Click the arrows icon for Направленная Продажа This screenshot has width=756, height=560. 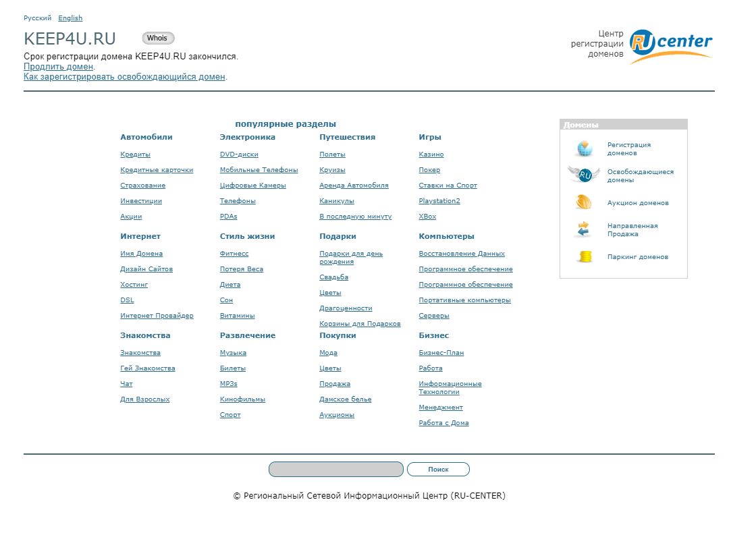583,229
